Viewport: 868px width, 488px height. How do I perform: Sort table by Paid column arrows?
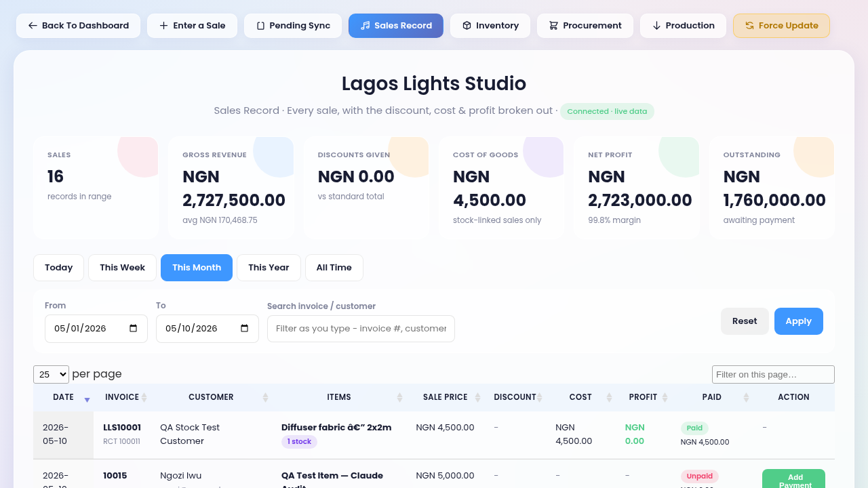[746, 398]
